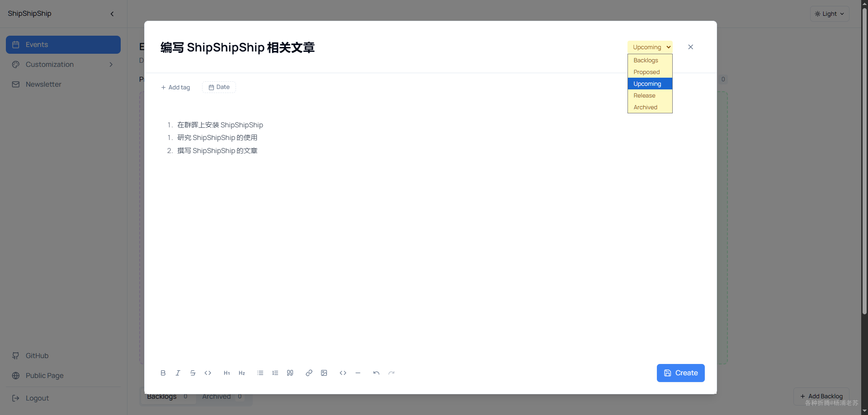868x415 pixels.
Task: Click the ShipShipShip sidebar title
Action: click(x=29, y=14)
